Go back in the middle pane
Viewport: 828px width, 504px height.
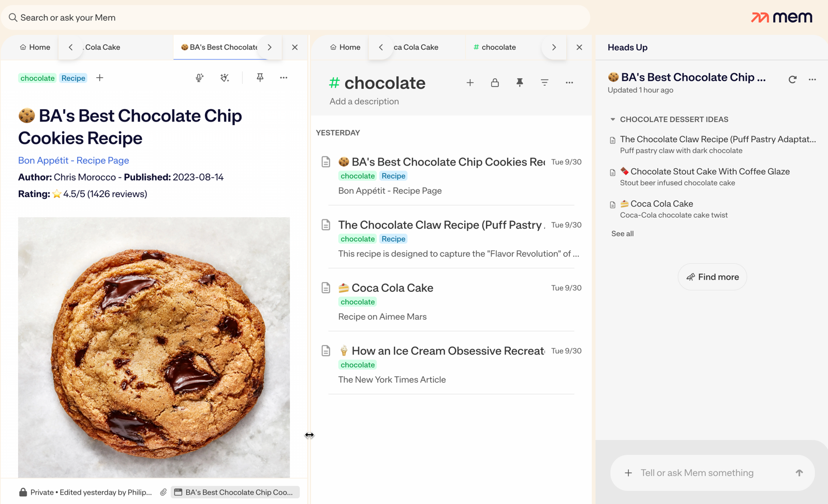[381, 47]
